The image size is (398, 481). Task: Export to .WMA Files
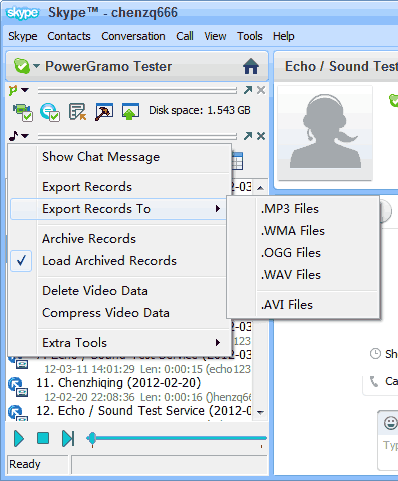(x=303, y=231)
